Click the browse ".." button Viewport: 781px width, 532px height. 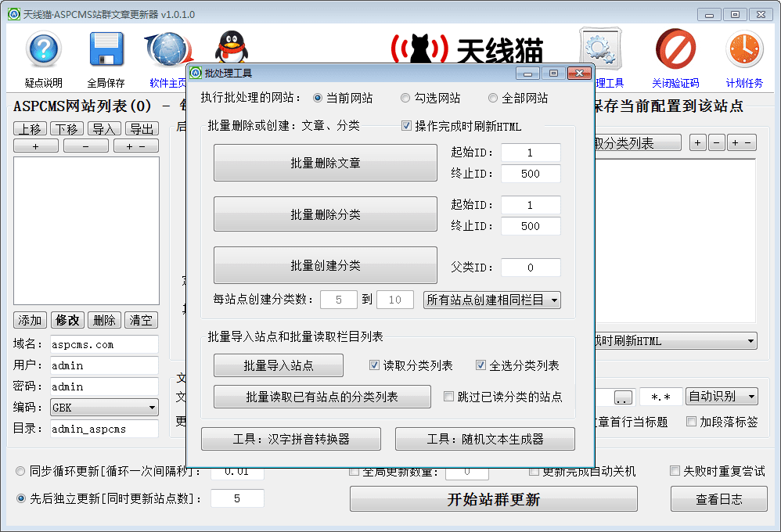click(623, 397)
